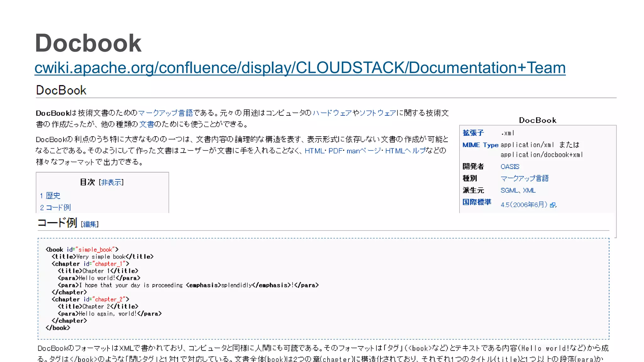Open the 国際標準 infobox label link
644x362 pixels.
tap(477, 202)
